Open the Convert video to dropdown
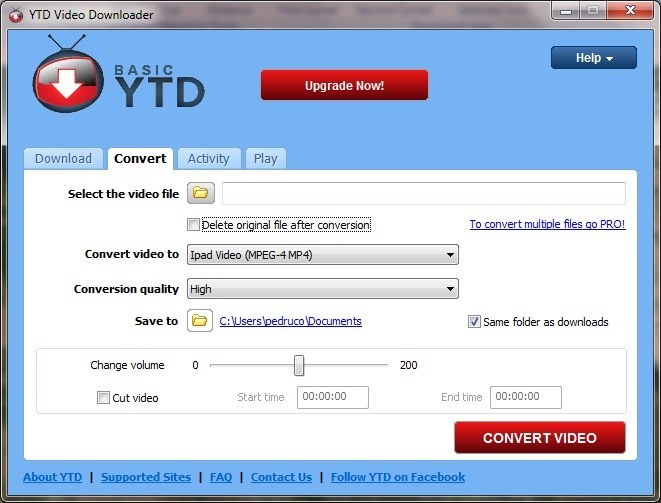The image size is (661, 503). click(x=322, y=255)
